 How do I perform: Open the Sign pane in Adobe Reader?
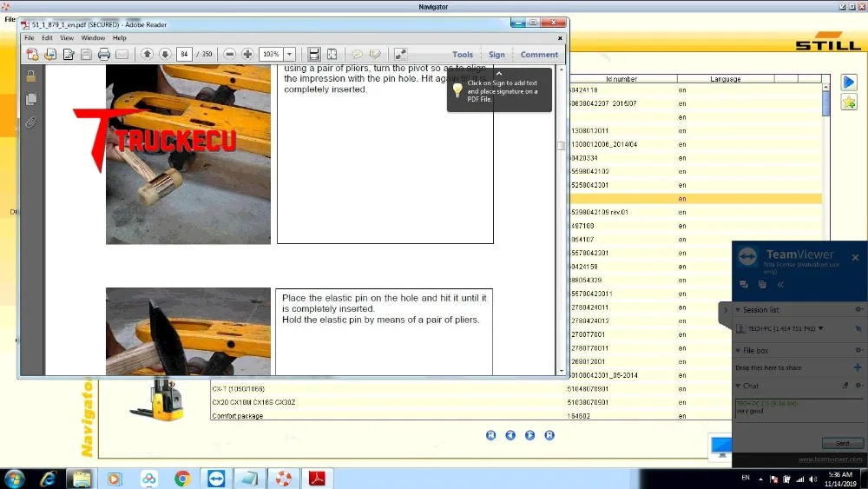(x=496, y=54)
